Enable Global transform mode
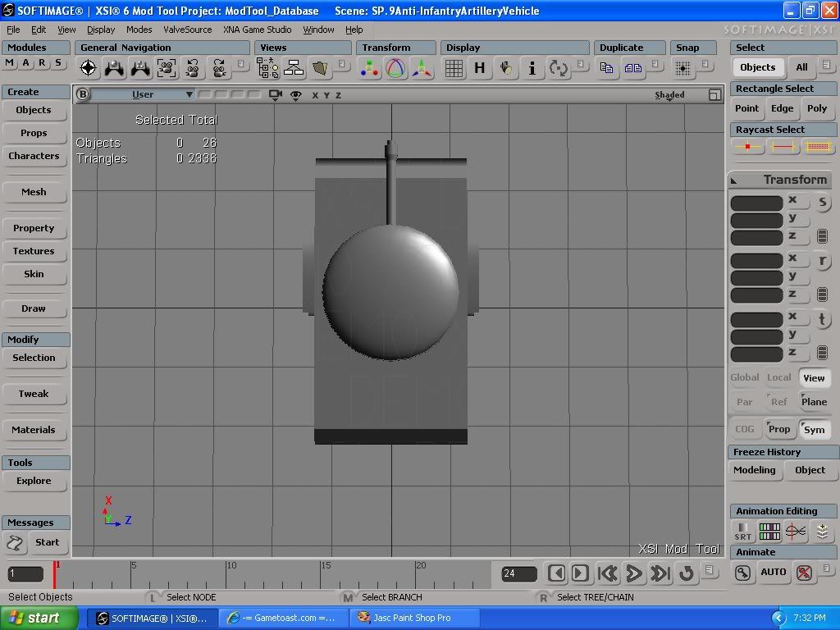The width and height of the screenshot is (840, 630). tap(745, 377)
